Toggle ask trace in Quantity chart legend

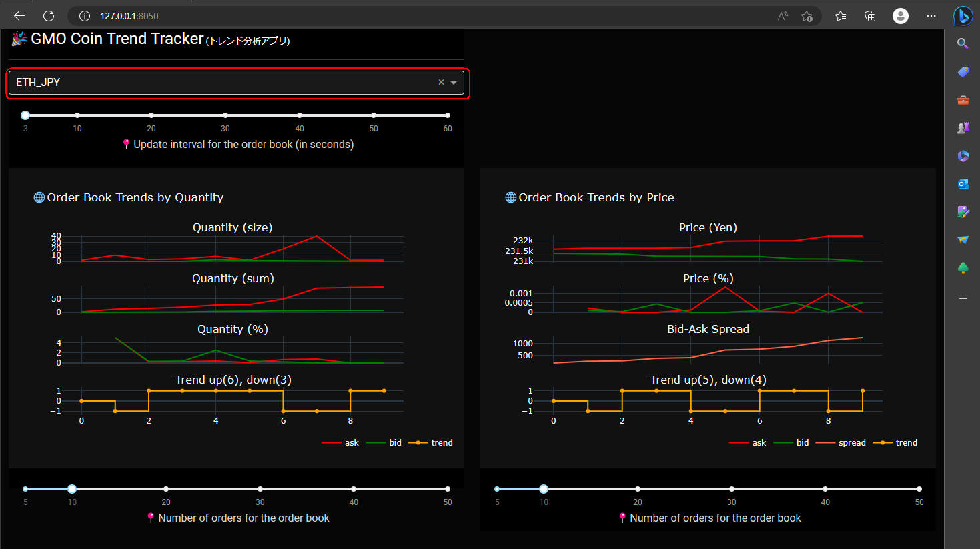[x=340, y=442]
